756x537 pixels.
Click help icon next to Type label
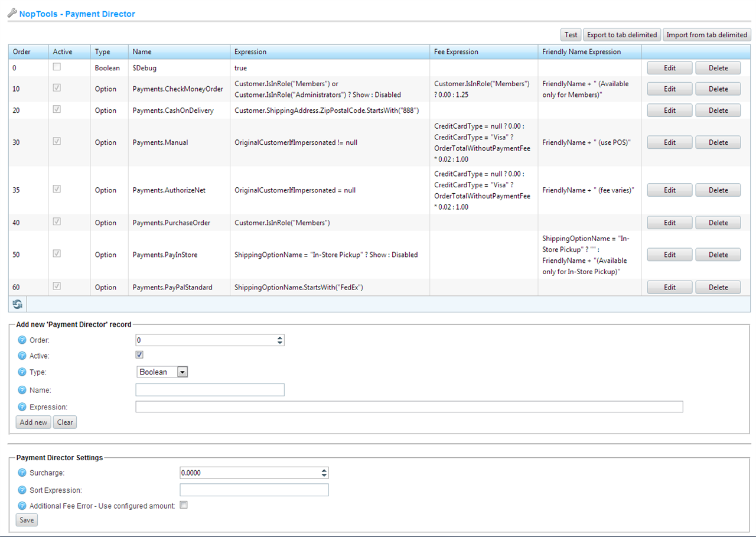pos(22,372)
